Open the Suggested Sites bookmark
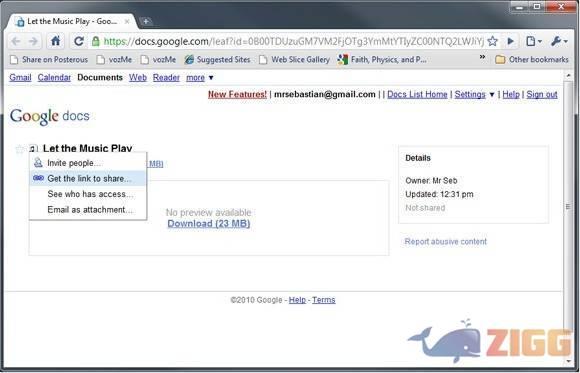 (218, 60)
